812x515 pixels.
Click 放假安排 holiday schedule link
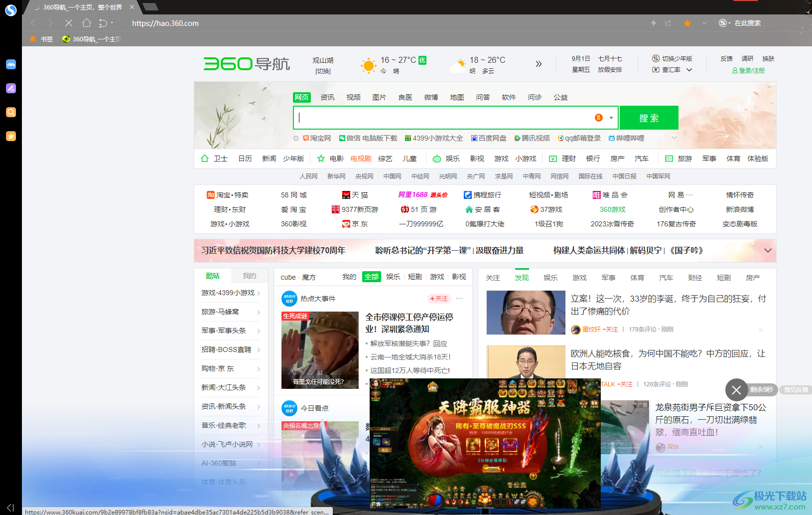coord(610,70)
